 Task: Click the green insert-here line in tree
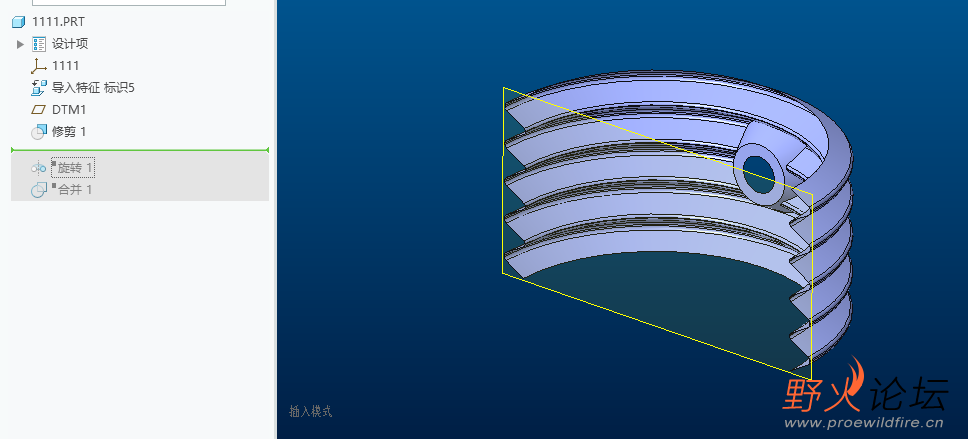(140, 150)
